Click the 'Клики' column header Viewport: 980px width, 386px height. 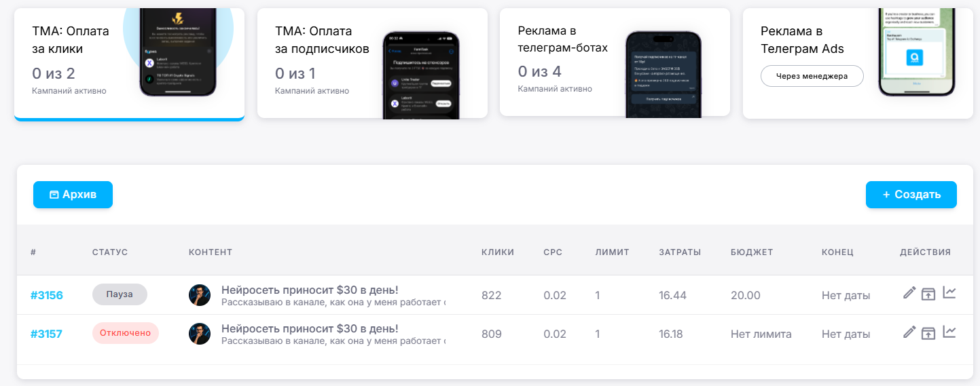[497, 252]
